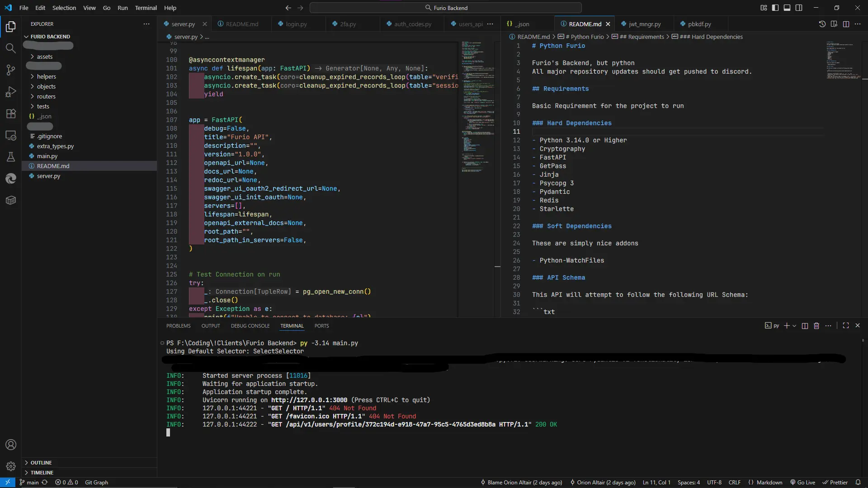Show README.md editor history timeline icon
The image size is (868, 488).
822,24
